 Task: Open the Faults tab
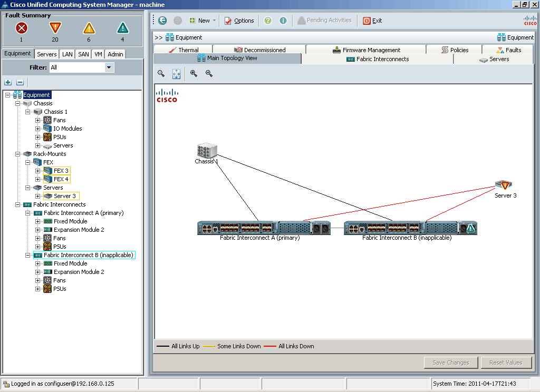pos(508,50)
